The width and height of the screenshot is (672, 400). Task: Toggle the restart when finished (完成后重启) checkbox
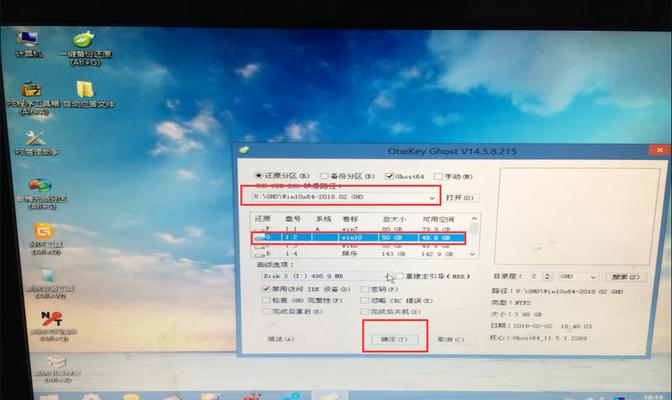pyautogui.click(x=266, y=311)
